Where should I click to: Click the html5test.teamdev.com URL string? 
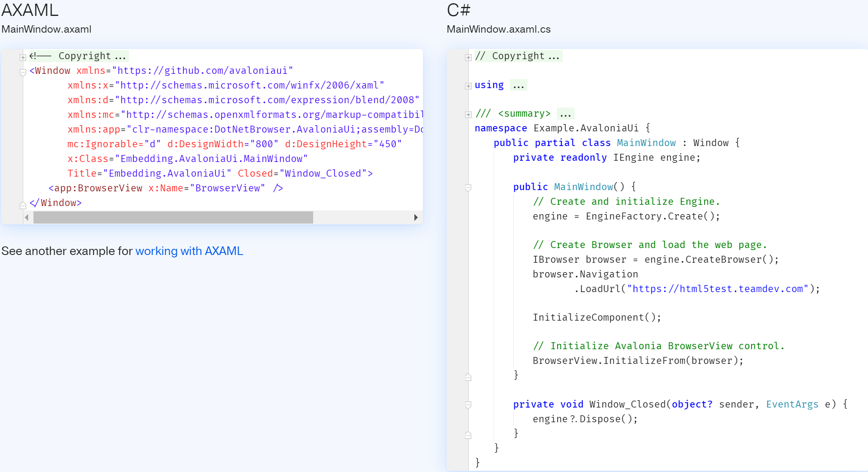pyautogui.click(x=717, y=289)
